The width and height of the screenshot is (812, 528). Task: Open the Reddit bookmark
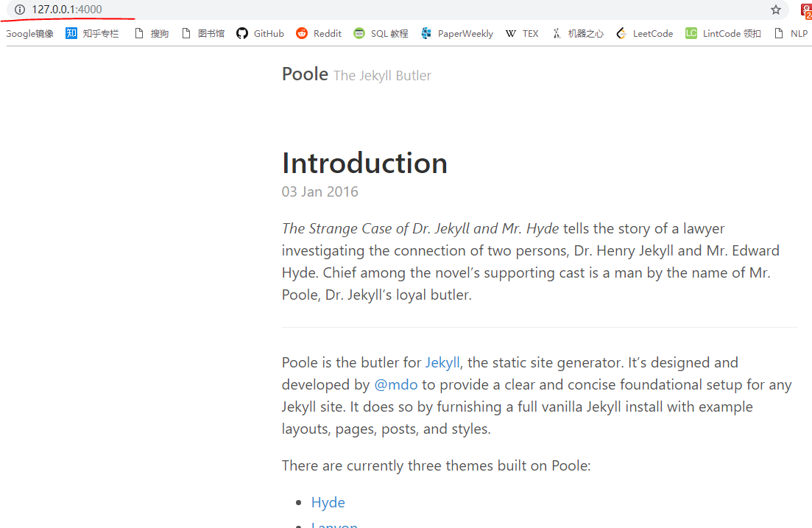tap(319, 34)
